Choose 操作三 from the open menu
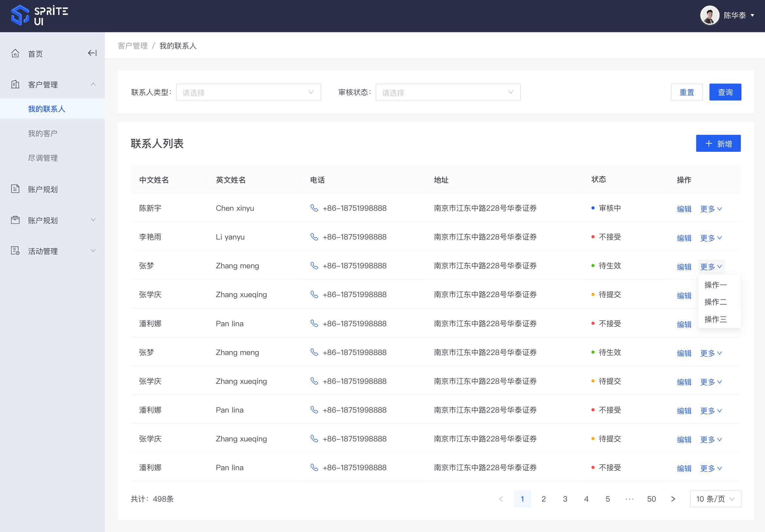 (x=716, y=319)
